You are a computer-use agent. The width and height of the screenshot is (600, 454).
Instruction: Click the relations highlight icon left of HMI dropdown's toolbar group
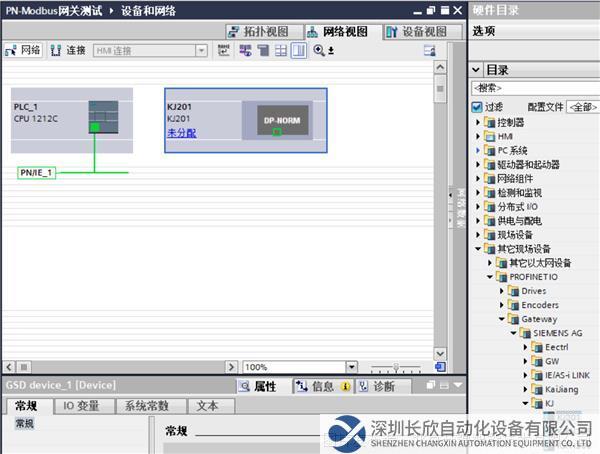225,50
